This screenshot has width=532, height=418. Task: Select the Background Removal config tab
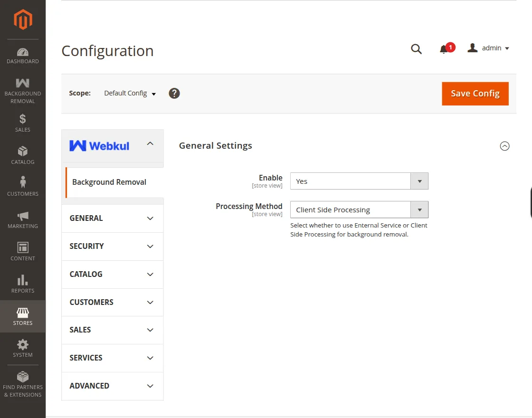(x=109, y=182)
